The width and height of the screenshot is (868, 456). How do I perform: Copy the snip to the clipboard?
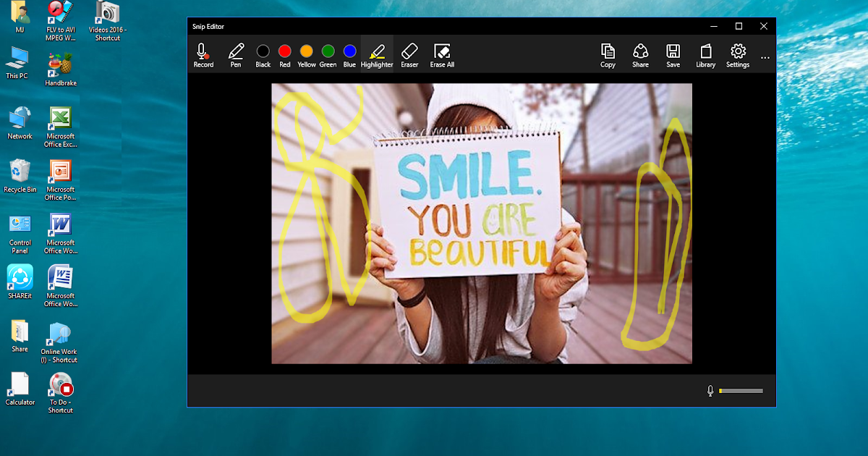[608, 54]
